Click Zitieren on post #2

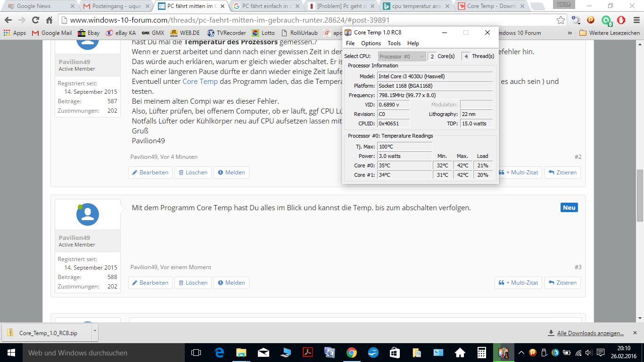pyautogui.click(x=562, y=173)
